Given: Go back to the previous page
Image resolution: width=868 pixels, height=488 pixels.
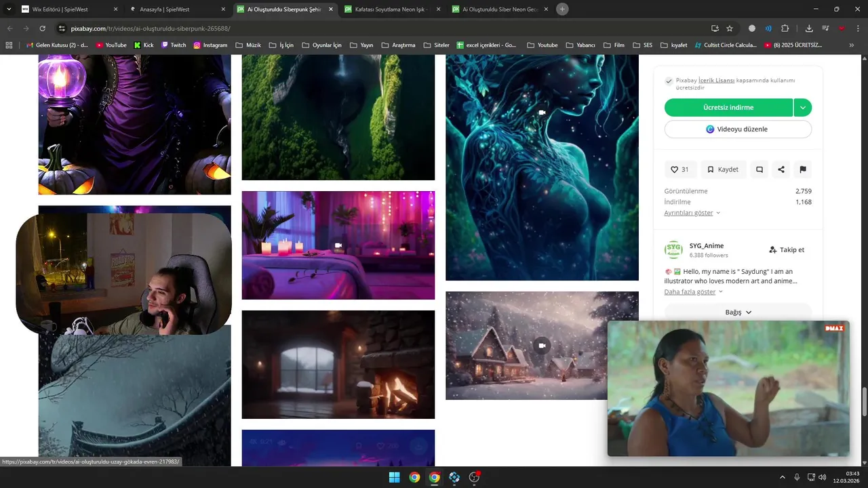Looking at the screenshot, I should point(9,28).
